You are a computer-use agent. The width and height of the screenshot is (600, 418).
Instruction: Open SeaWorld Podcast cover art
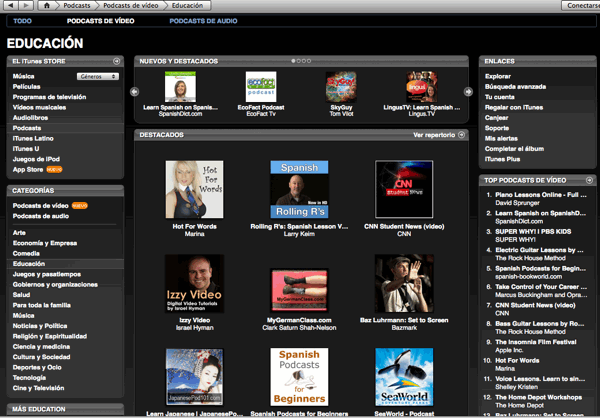pyautogui.click(x=404, y=377)
